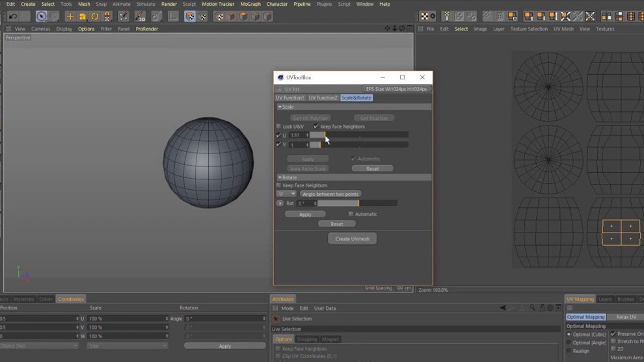
Task: Open the U axis dropdown in Rotate
Action: tap(286, 194)
